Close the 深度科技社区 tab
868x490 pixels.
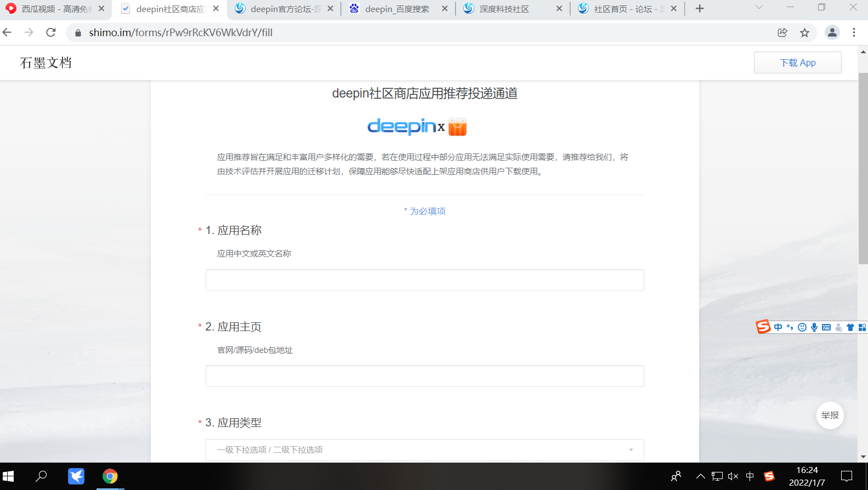(559, 9)
